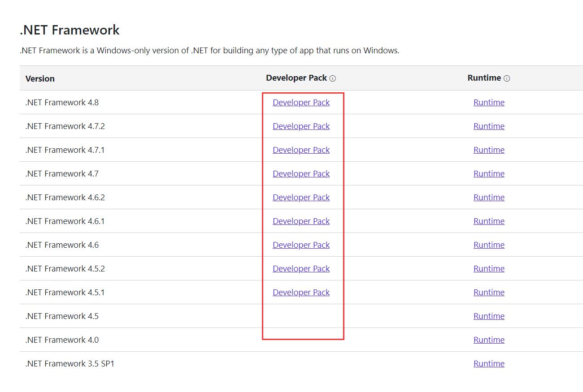583x392 pixels.
Task: Download Developer Pack for .NET Framework 4.5.2
Action: (301, 269)
